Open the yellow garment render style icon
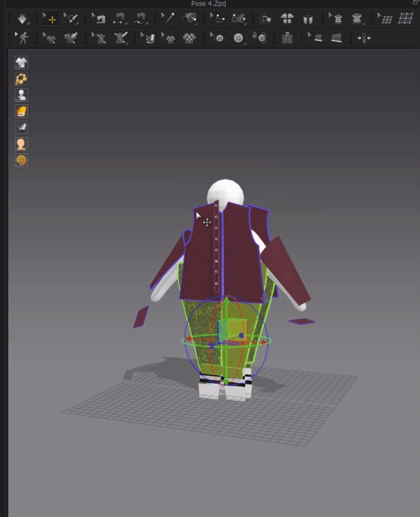The image size is (420, 517). pyautogui.click(x=22, y=111)
